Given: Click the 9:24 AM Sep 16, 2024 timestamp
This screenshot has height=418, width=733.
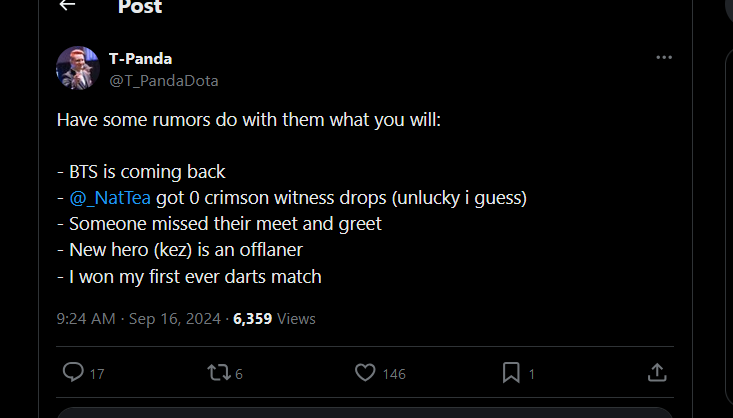Looking at the screenshot, I should pyautogui.click(x=139, y=319).
